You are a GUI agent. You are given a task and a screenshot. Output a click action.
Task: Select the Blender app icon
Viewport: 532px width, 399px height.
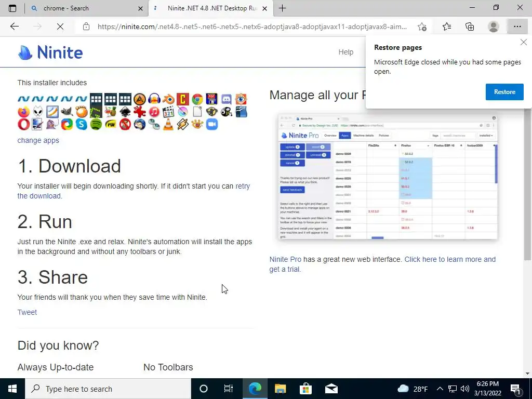168,99
